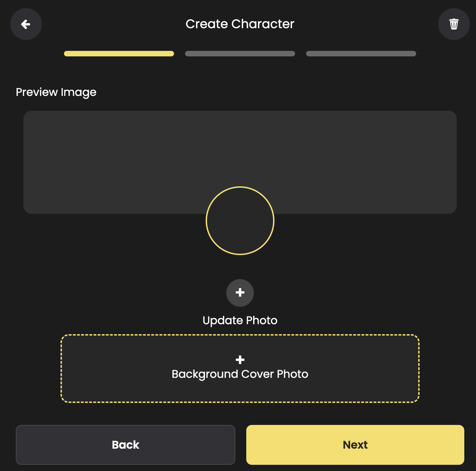Click the word 'Image' in Preview Image
The width and height of the screenshot is (476, 471).
78,92
